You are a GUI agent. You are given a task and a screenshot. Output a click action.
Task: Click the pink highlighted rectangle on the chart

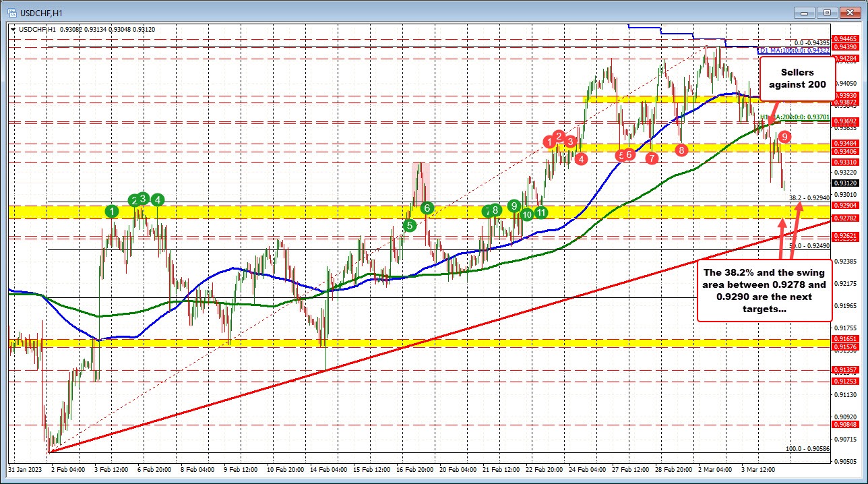point(421,180)
